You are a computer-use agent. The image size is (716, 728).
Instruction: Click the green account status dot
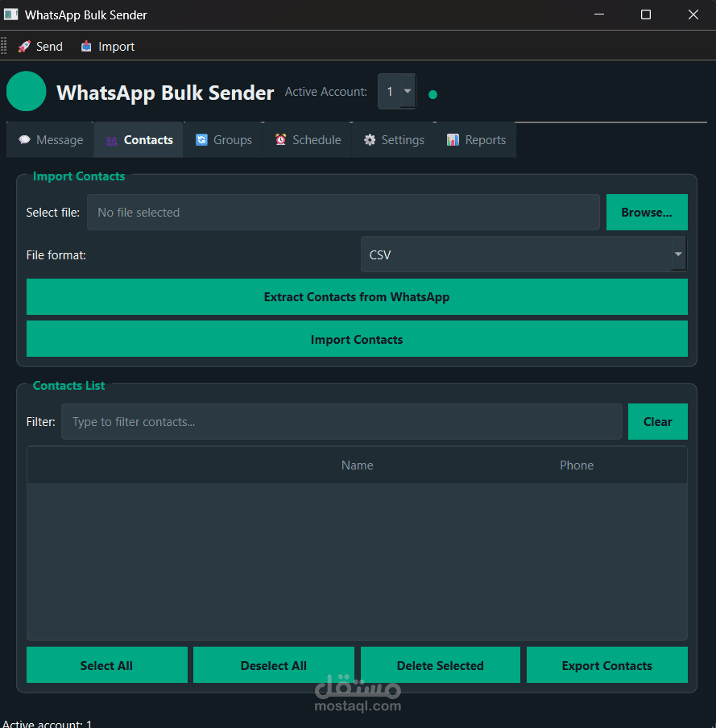pyautogui.click(x=432, y=95)
